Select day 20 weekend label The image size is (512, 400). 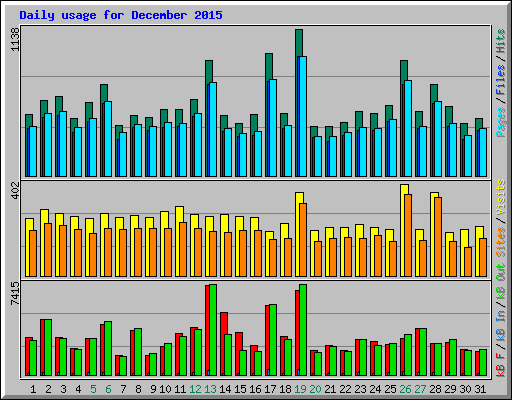(315, 389)
